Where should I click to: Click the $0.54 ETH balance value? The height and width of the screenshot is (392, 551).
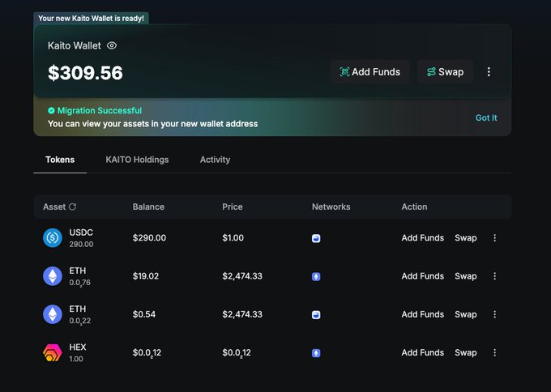point(144,314)
